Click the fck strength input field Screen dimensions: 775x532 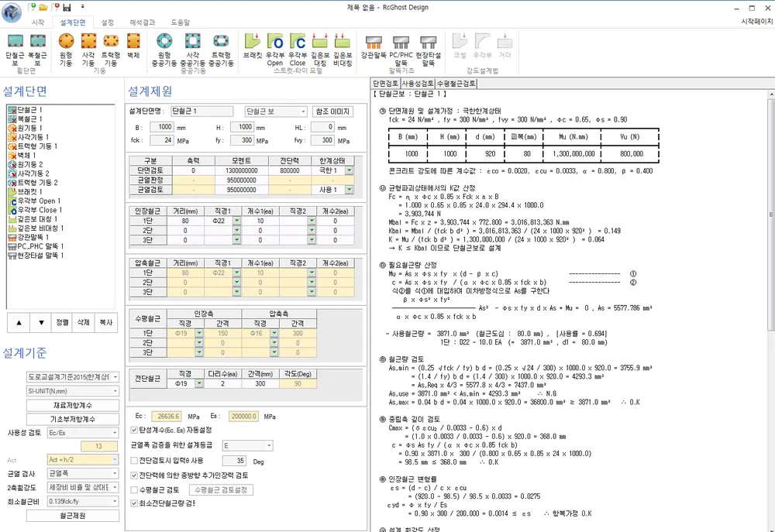(x=162, y=140)
